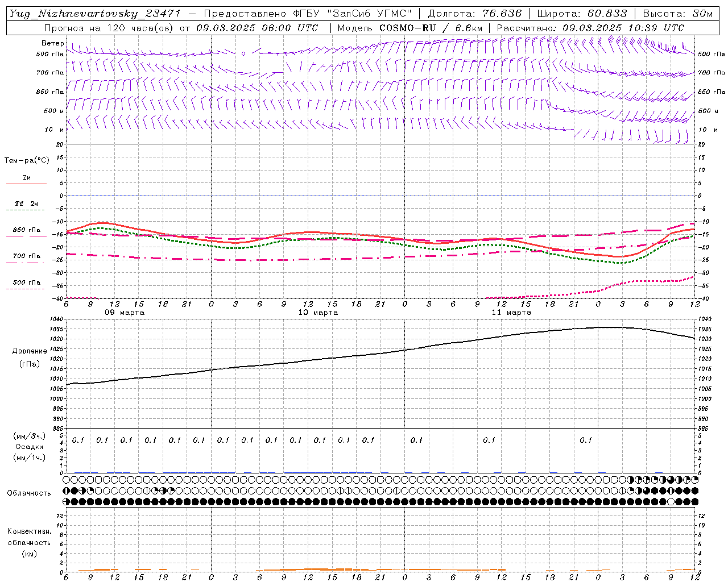This screenshot has width=728, height=582.
Task: Click the 850 гПа temperature legend entry
Action: 27,230
